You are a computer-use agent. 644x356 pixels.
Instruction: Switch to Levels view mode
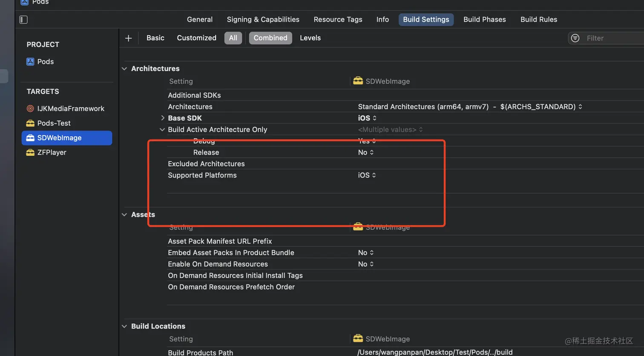tap(310, 38)
